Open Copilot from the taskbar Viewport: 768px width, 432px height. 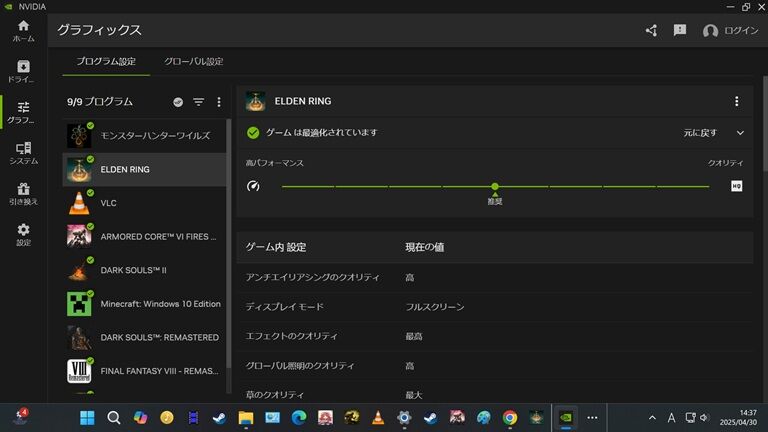pos(140,418)
